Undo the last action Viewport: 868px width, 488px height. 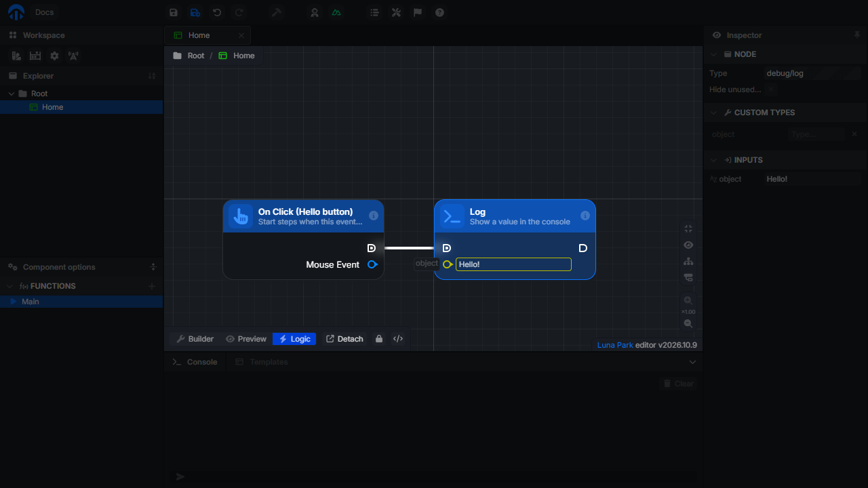[x=217, y=12]
